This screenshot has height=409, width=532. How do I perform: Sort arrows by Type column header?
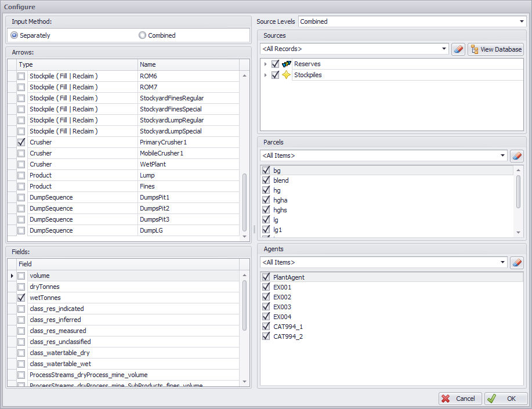click(77, 64)
